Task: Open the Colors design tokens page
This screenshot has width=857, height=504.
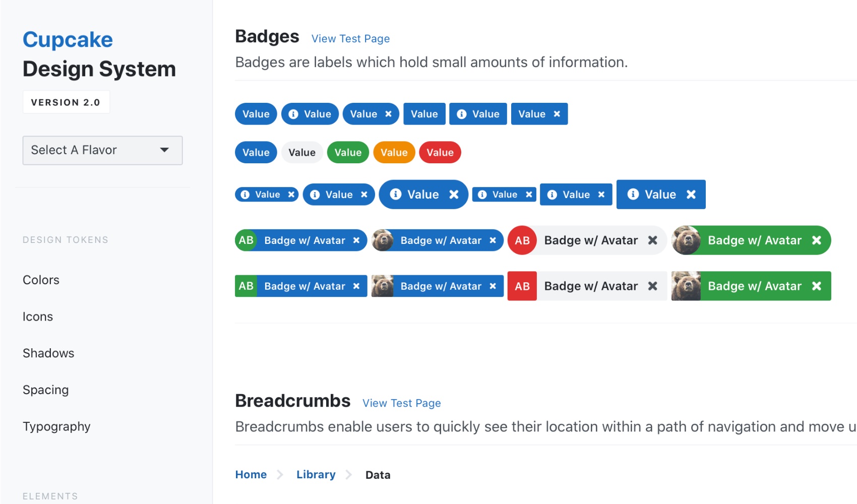Action: (41, 280)
